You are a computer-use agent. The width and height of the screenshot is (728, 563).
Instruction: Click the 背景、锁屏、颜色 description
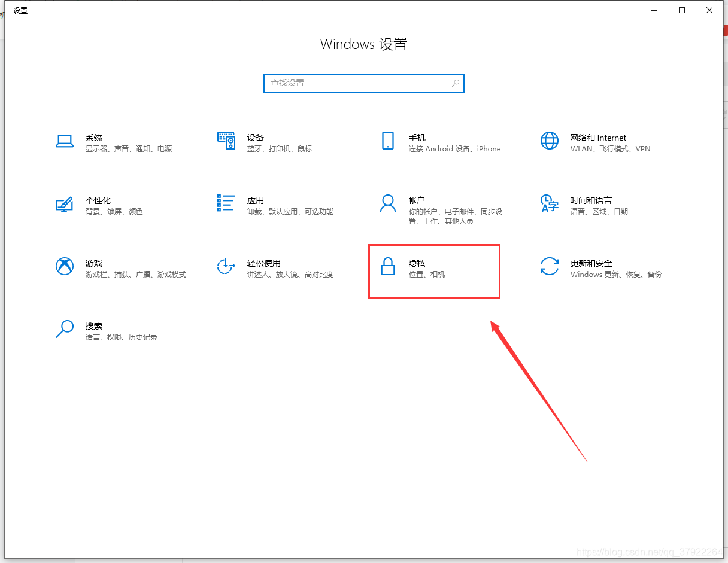point(114,212)
